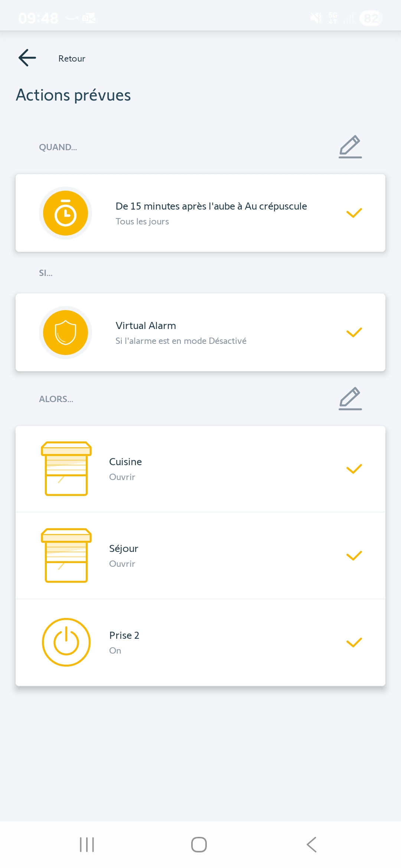The image size is (401, 868).
Task: Edit the QUAND section with pencil icon
Action: pyautogui.click(x=350, y=147)
